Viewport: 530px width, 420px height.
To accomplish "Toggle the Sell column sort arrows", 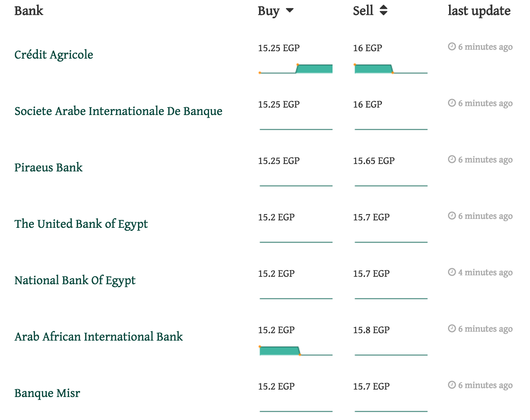I will [x=383, y=11].
